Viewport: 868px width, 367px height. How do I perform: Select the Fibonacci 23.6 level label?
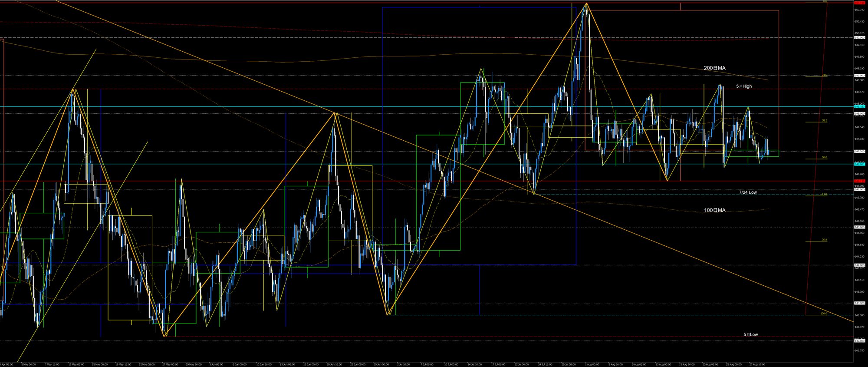[824, 75]
